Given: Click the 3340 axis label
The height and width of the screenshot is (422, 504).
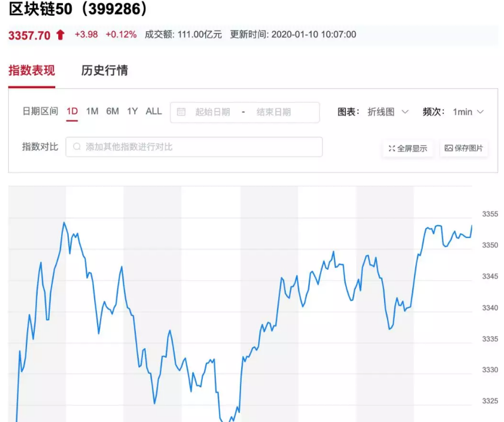Looking at the screenshot, I should pyautogui.click(x=490, y=308).
